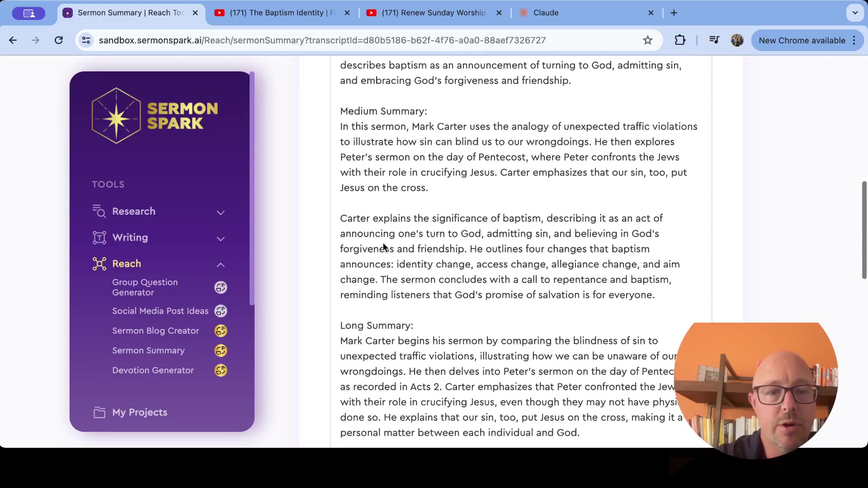The width and height of the screenshot is (868, 488).
Task: Go back with the browser back arrow
Action: click(13, 40)
